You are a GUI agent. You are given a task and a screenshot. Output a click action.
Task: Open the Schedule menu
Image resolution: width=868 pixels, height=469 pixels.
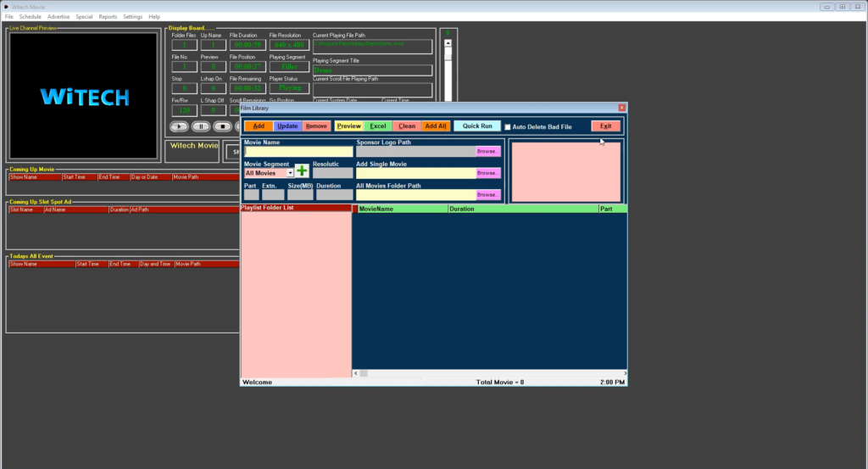[x=31, y=17]
